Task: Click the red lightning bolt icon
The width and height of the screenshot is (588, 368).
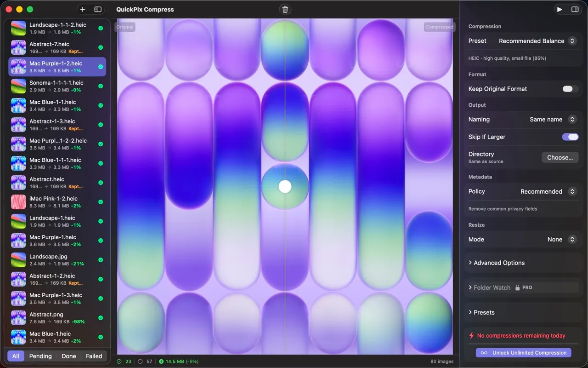Action: click(471, 335)
